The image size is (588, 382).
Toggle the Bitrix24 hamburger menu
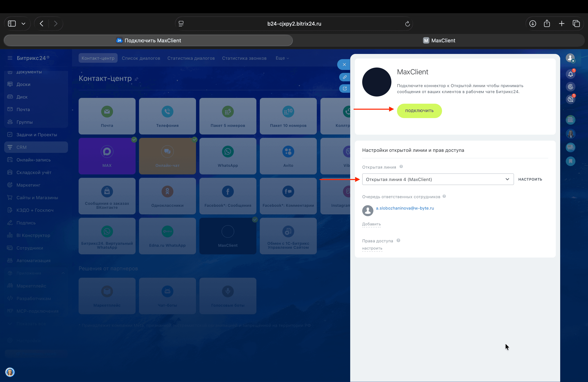(x=10, y=58)
